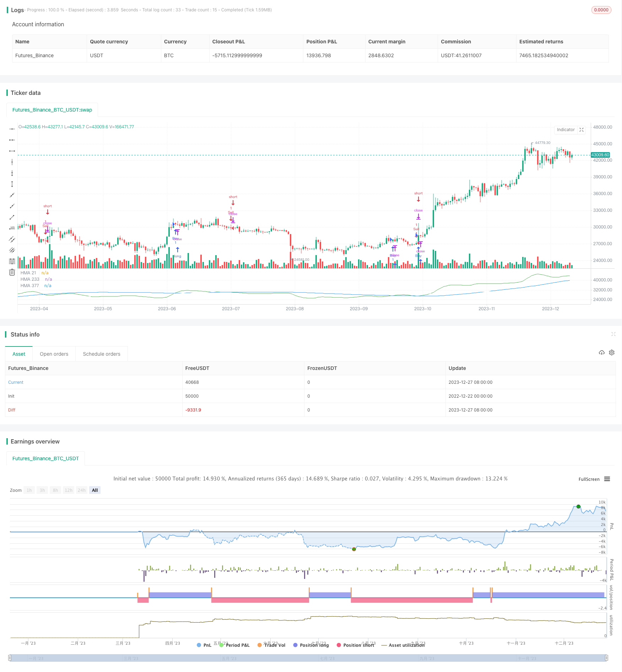This screenshot has height=672, width=622.
Task: Select the diagonal segment drawing tool
Action: tap(12, 217)
